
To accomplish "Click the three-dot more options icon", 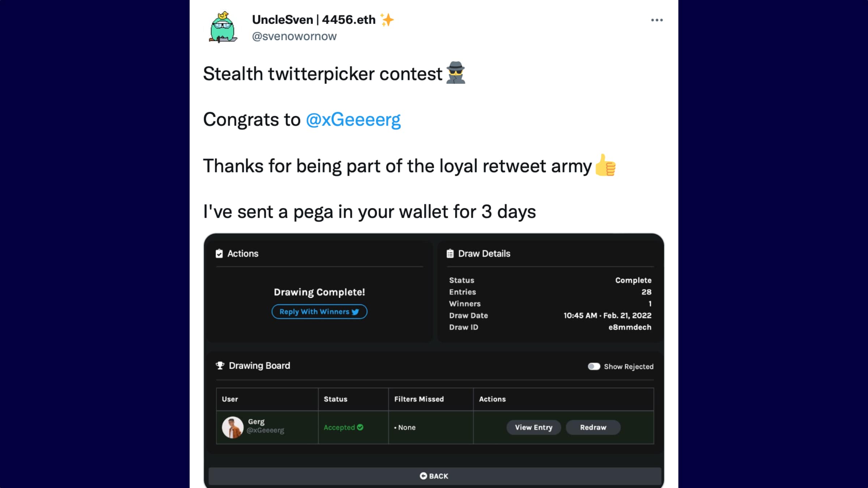I will [657, 20].
